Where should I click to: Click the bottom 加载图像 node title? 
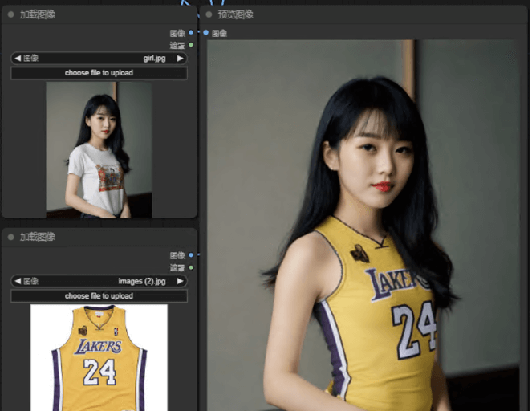(x=38, y=237)
